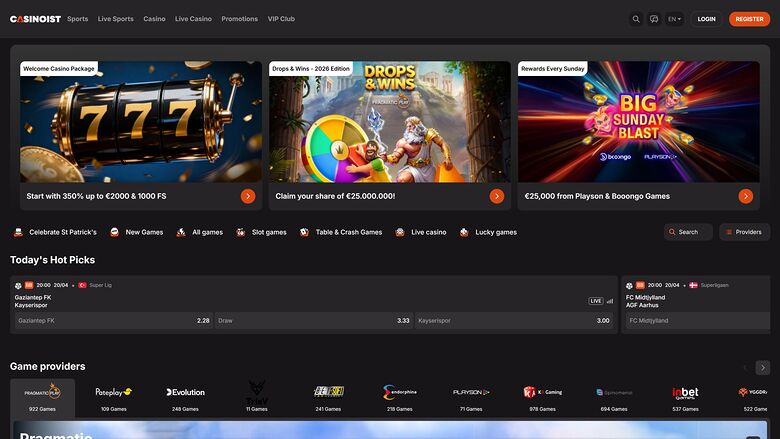Select Evolution provider

pos(185,398)
